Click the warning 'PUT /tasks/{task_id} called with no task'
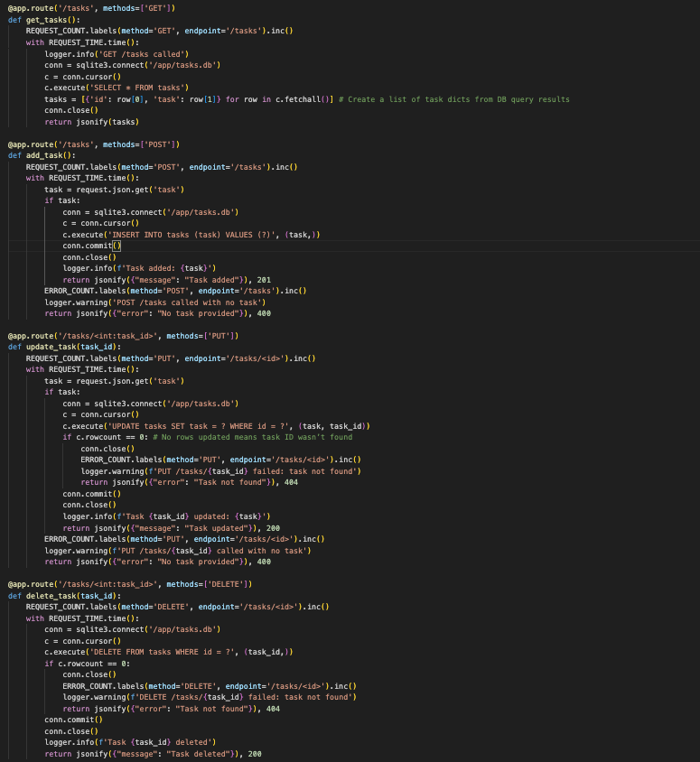Screen dimensions: 700x762 tap(178, 551)
